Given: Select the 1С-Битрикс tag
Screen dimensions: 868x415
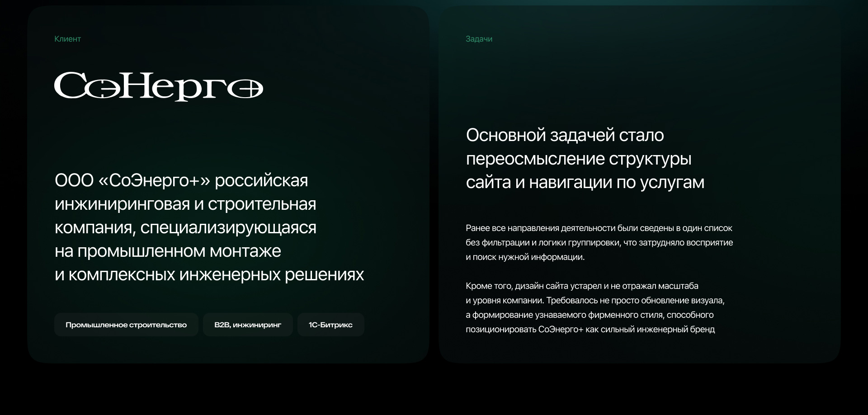Looking at the screenshot, I should pyautogui.click(x=330, y=325).
